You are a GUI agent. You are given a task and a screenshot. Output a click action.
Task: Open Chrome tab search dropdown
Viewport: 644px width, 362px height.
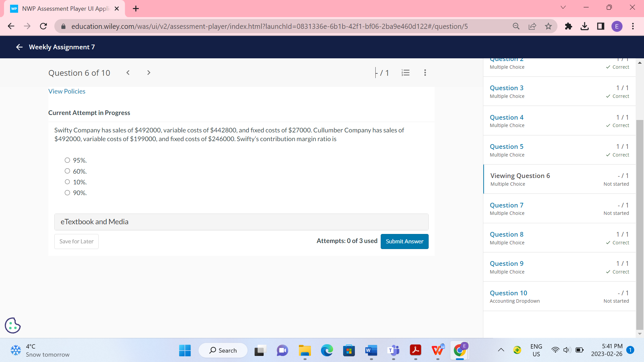(x=563, y=7)
